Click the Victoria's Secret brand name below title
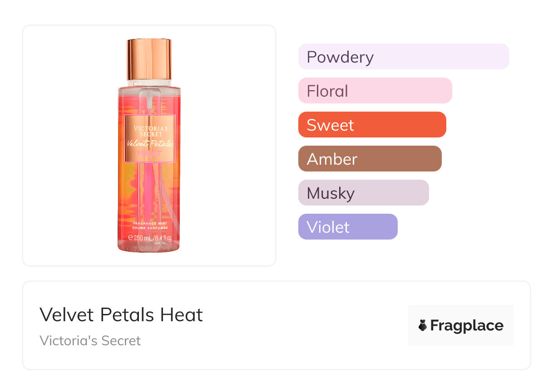 (90, 341)
